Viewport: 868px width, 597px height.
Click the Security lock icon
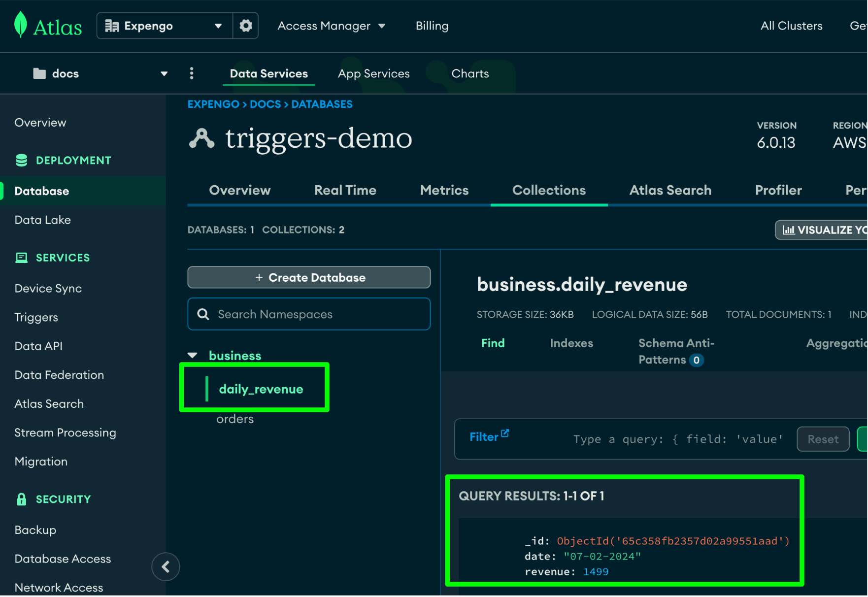pos(21,499)
